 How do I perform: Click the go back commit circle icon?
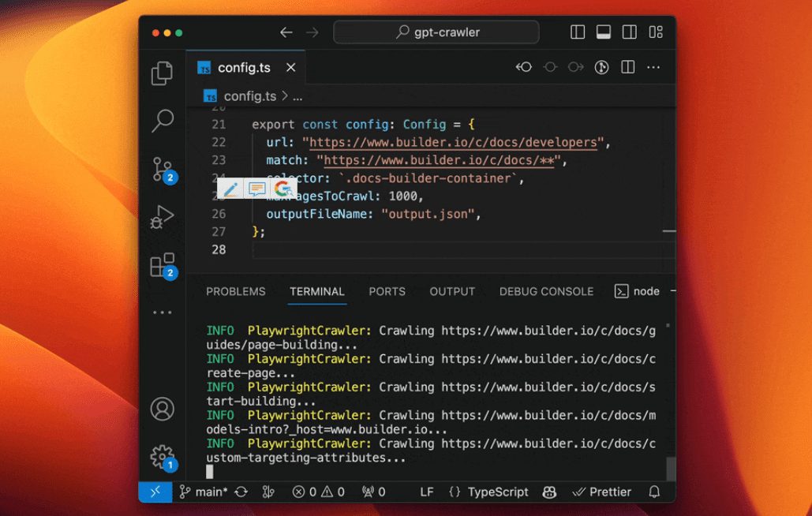click(550, 67)
